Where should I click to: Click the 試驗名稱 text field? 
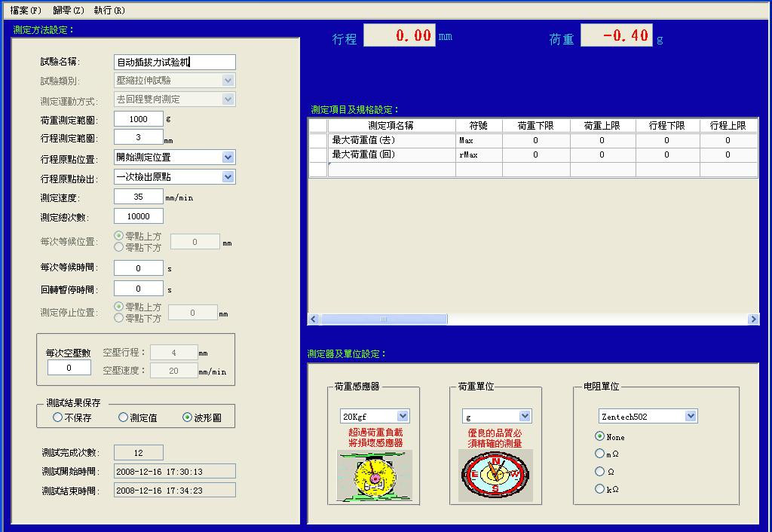tap(173, 62)
